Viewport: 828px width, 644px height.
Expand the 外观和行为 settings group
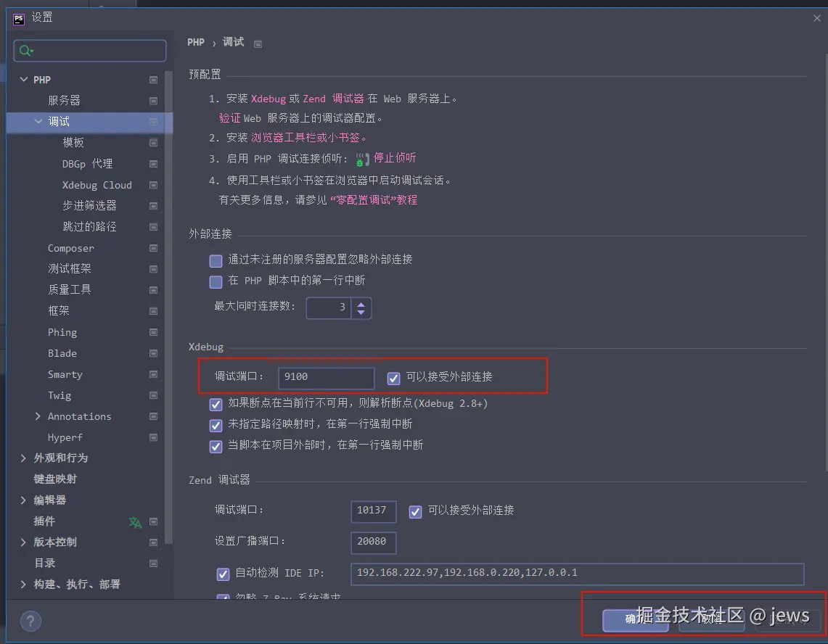coord(23,458)
